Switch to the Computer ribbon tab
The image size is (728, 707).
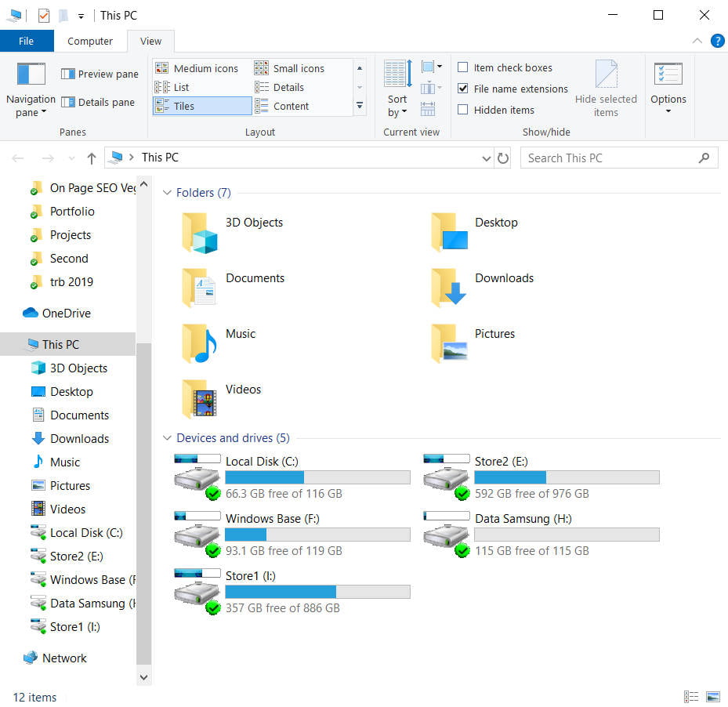[90, 41]
